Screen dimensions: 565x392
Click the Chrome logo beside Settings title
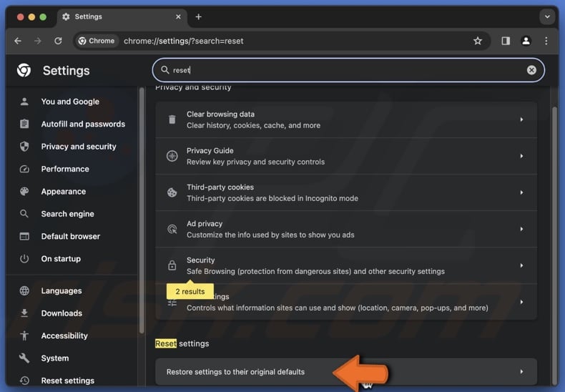click(24, 70)
